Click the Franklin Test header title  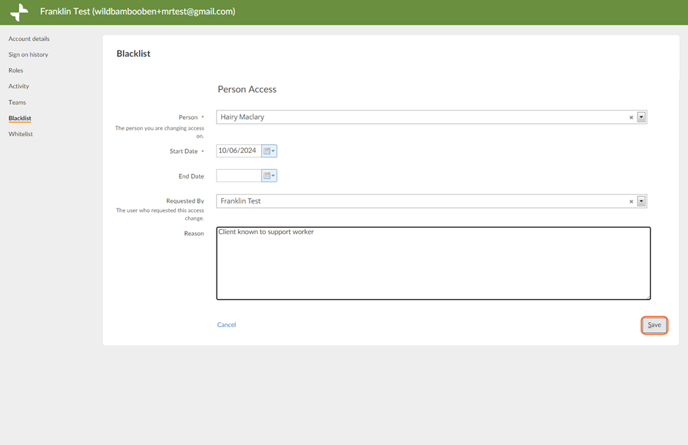pos(138,11)
